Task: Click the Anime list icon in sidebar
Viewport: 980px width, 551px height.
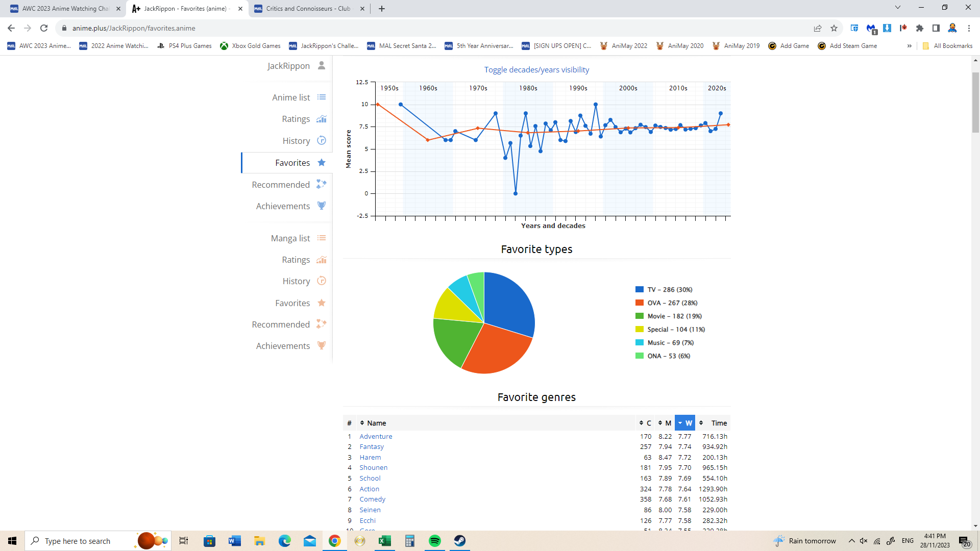Action: (321, 97)
